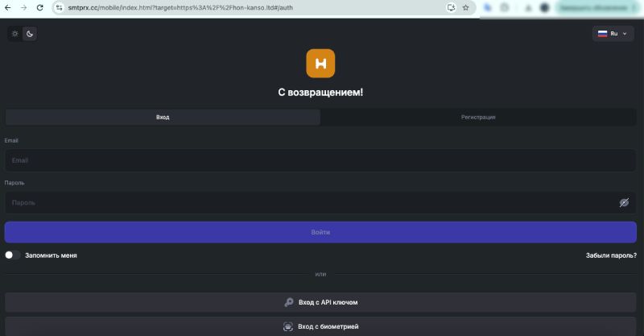
Task: Click the browser forward arrow
Action: click(x=24, y=7)
